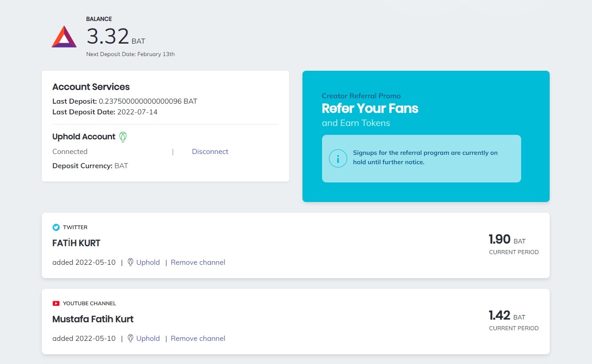
Task: Click the BAT triangle logo
Action: point(64,37)
